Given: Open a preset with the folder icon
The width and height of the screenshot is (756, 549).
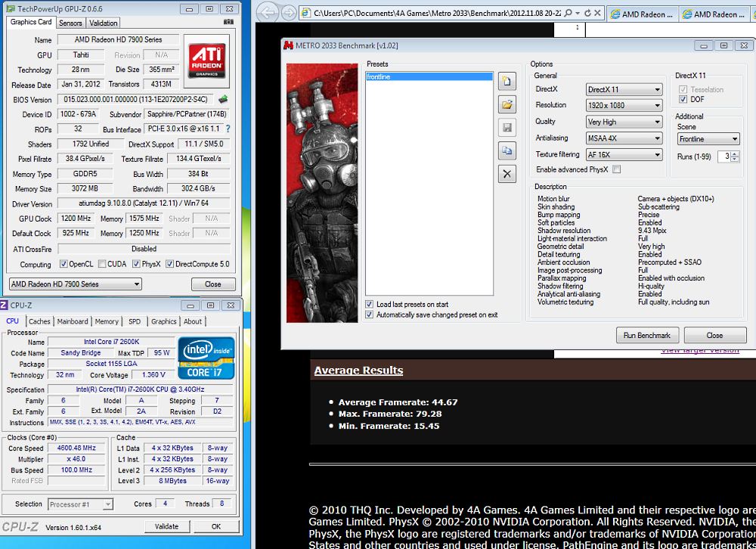Looking at the screenshot, I should point(507,104).
